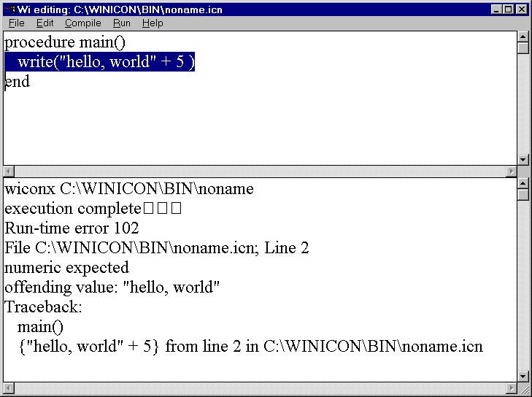Open the File menu
This screenshot has height=397, width=532.
[16, 23]
